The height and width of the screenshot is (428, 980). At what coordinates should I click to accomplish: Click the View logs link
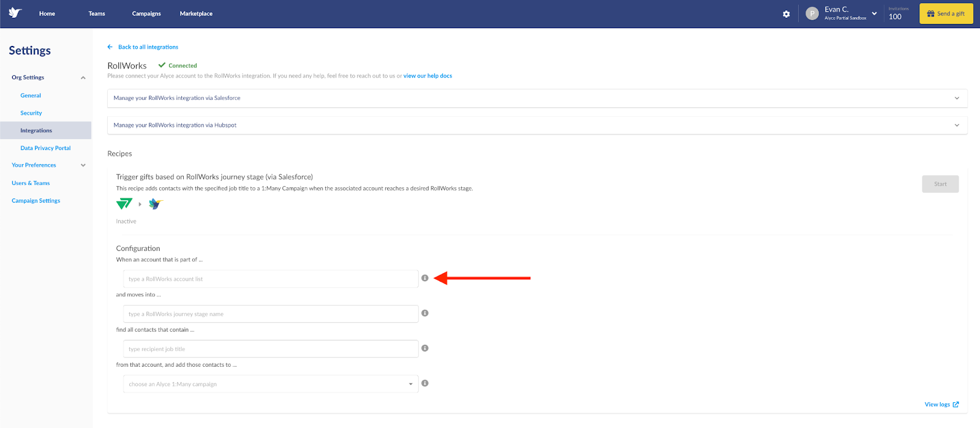pos(937,405)
